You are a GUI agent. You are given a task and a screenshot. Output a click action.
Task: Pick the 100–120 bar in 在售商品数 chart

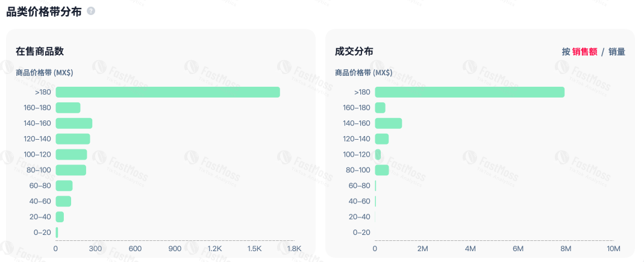tap(71, 155)
